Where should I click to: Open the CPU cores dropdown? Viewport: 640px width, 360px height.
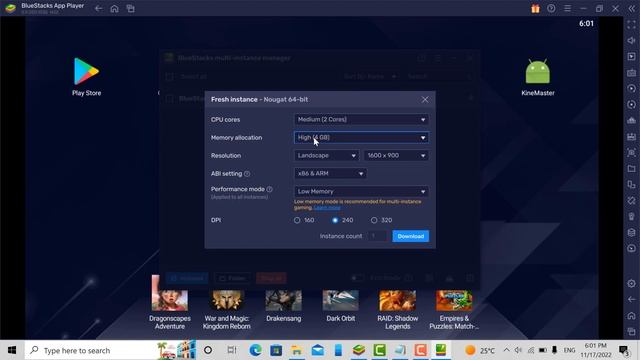(x=361, y=120)
